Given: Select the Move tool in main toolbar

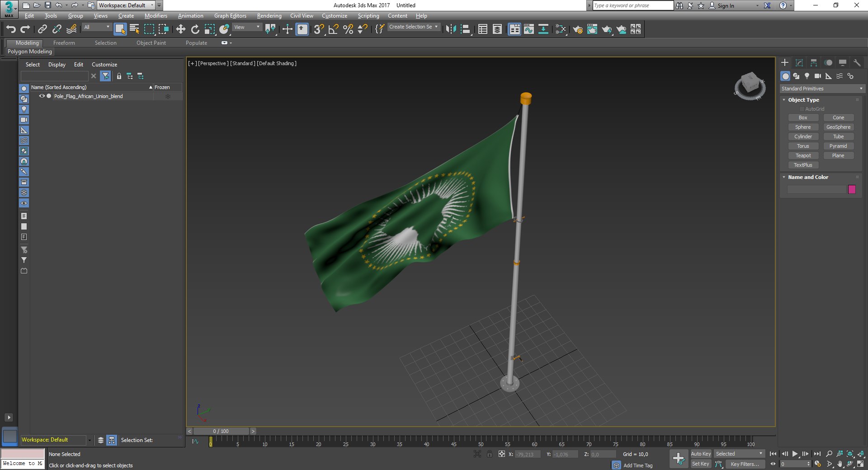Looking at the screenshot, I should coord(181,29).
